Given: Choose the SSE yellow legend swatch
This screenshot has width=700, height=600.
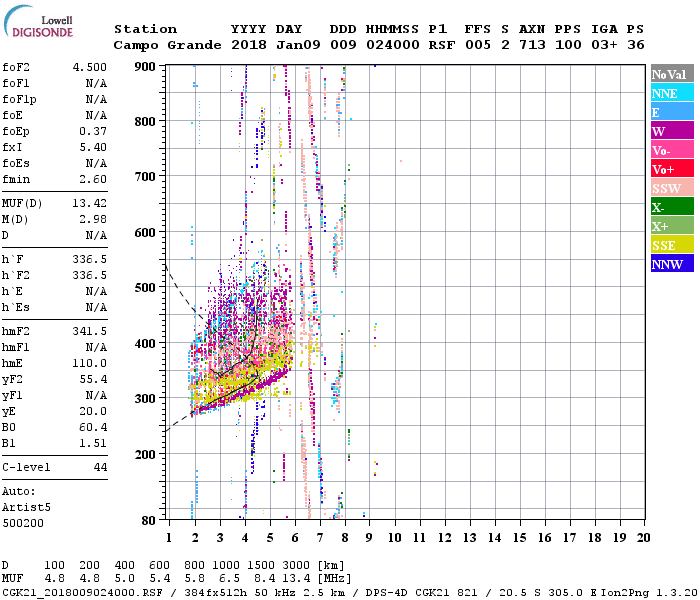Looking at the screenshot, I should (x=672, y=245).
